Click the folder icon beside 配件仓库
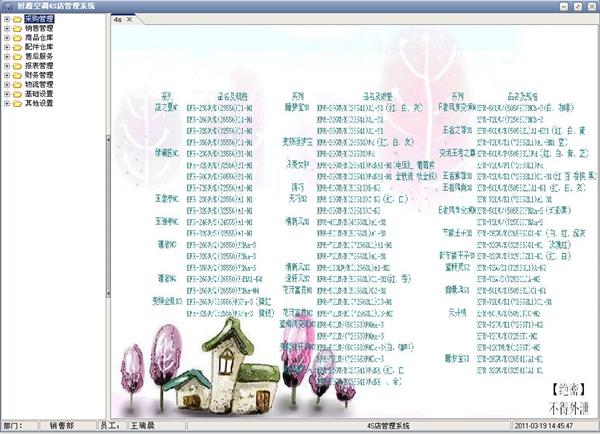Image resolution: width=600 pixels, height=434 pixels. tap(17, 47)
